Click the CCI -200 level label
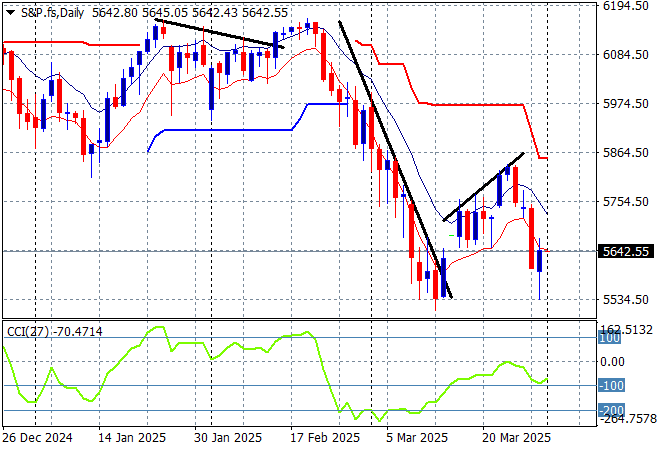The image size is (660, 450). click(x=611, y=410)
